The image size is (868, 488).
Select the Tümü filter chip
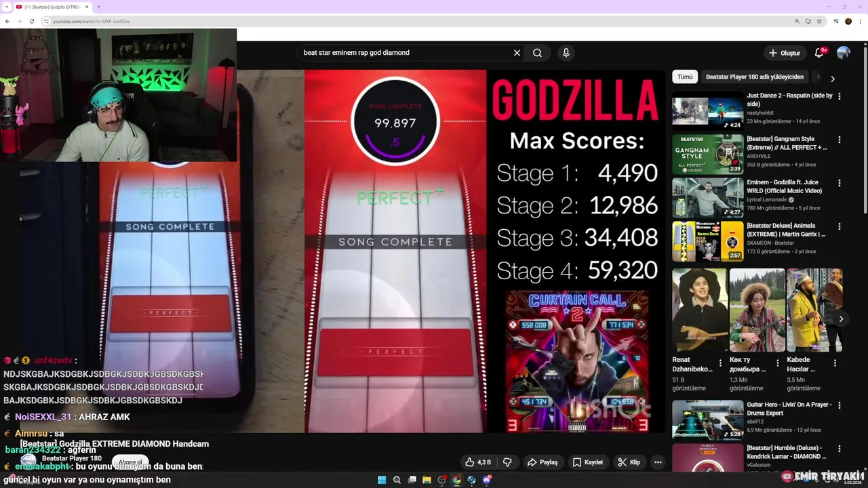[x=685, y=77]
